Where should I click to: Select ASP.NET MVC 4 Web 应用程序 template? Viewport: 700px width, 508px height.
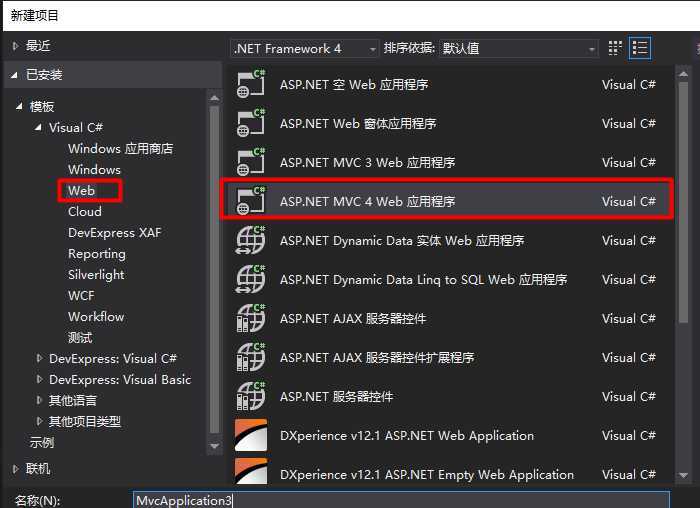coord(448,201)
